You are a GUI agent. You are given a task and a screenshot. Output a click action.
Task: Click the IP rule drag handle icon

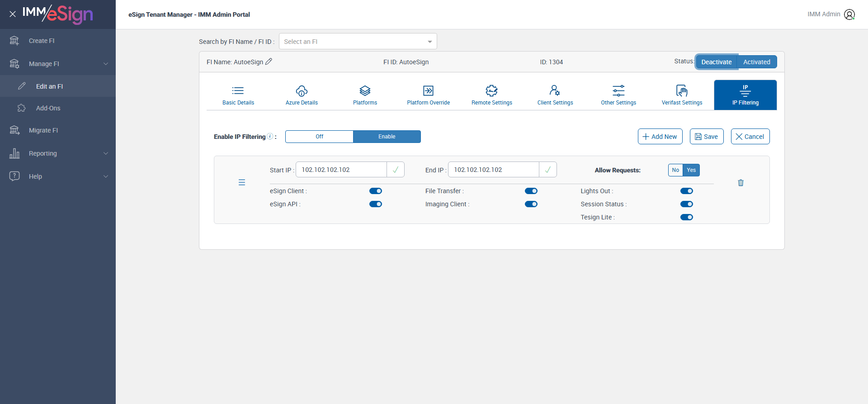click(x=242, y=182)
